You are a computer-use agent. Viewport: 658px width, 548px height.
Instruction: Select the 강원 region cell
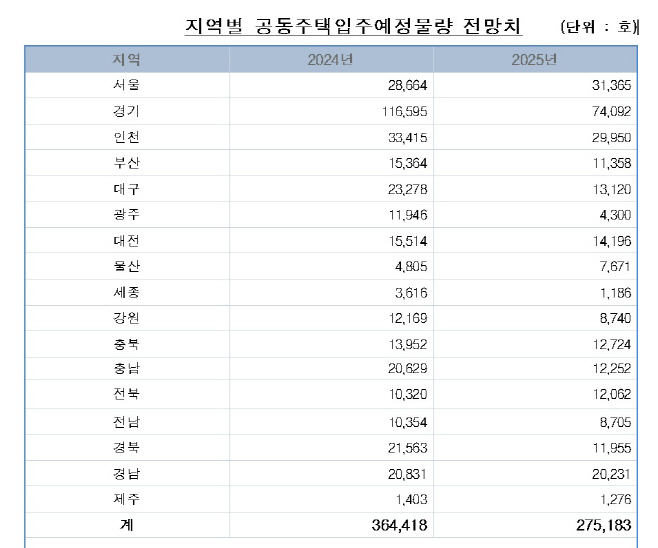pos(126,318)
